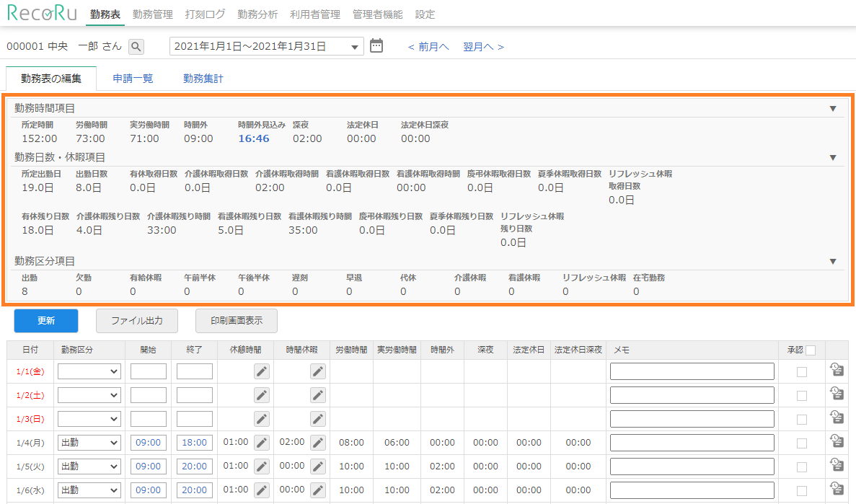Open history icon for 1/6(水) row
The height and width of the screenshot is (504, 856).
pos(837,489)
